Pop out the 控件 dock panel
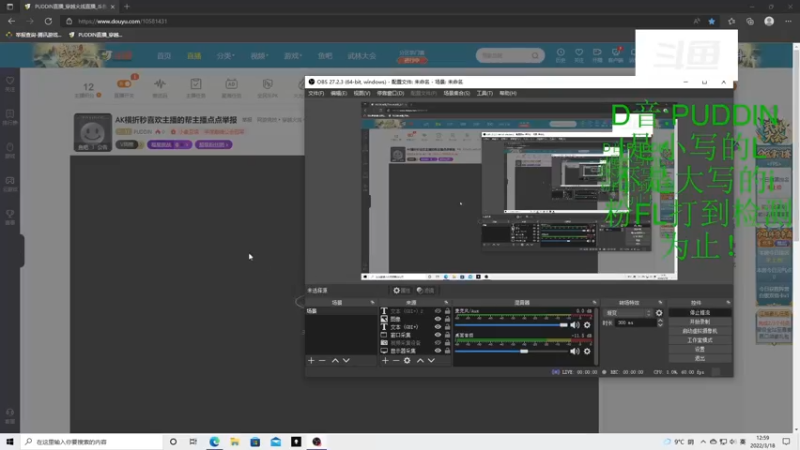Viewport: 800px width, 450px height. point(728,303)
